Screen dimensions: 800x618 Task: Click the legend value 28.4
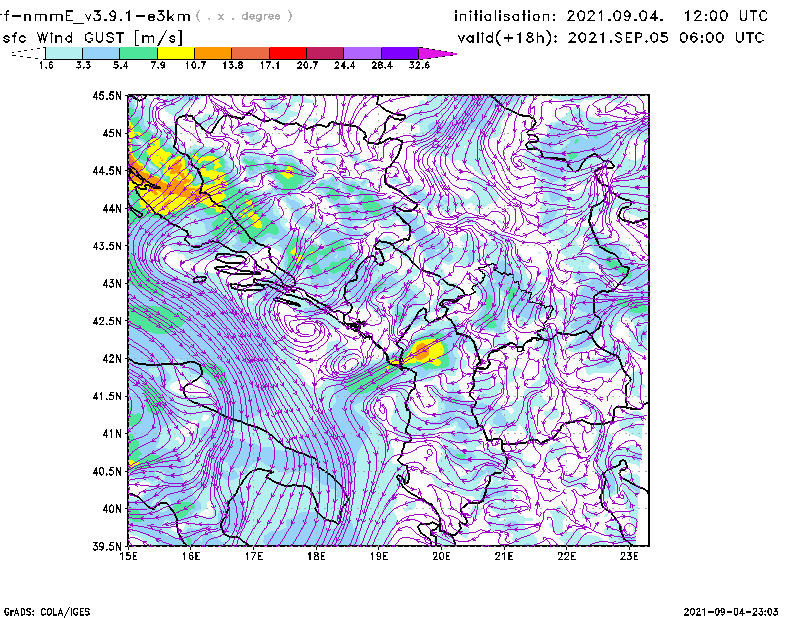point(382,65)
